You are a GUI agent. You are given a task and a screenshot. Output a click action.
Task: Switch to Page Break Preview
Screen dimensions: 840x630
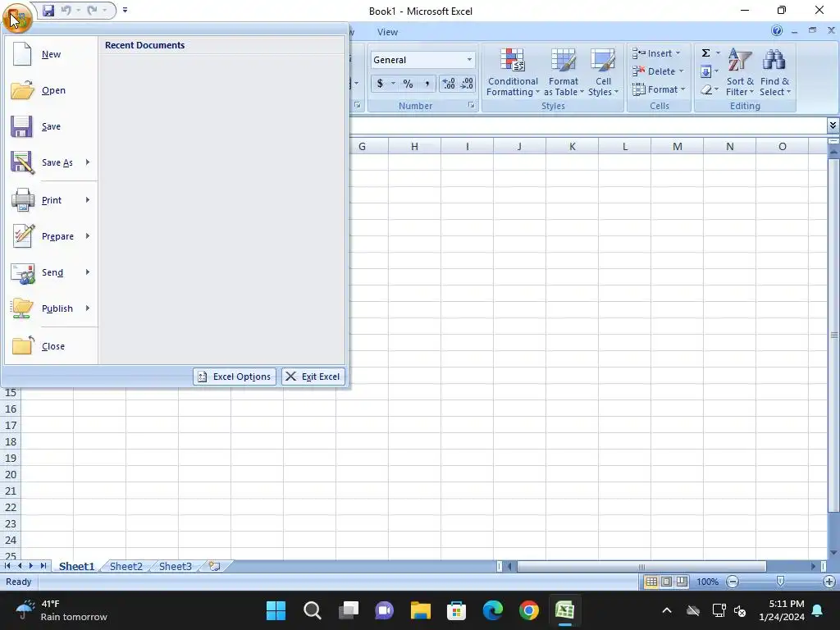tap(682, 582)
